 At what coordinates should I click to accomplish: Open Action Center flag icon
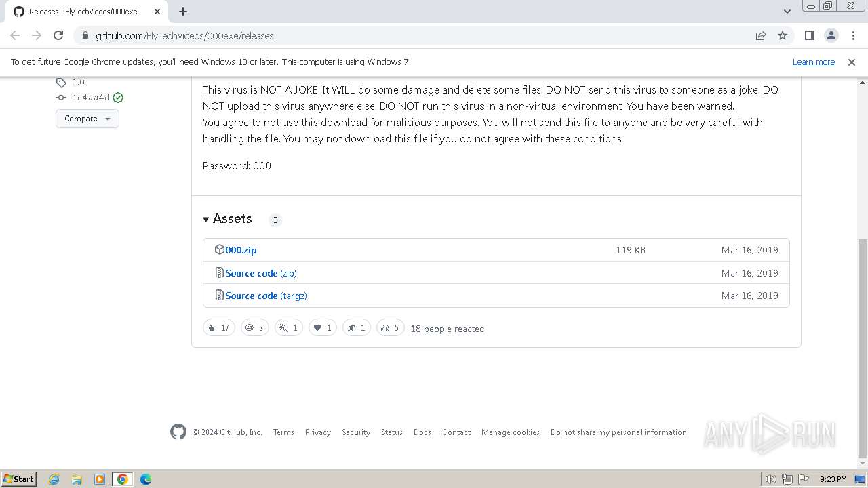pyautogui.click(x=804, y=479)
